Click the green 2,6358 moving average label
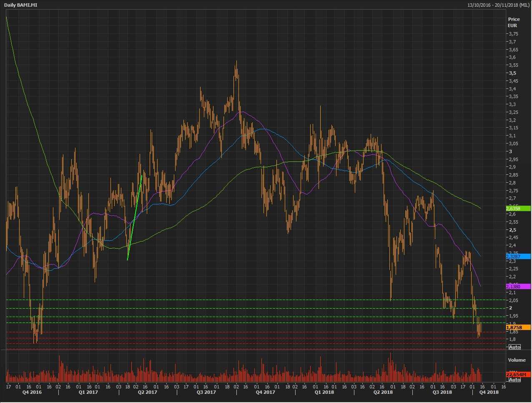 (x=518, y=209)
